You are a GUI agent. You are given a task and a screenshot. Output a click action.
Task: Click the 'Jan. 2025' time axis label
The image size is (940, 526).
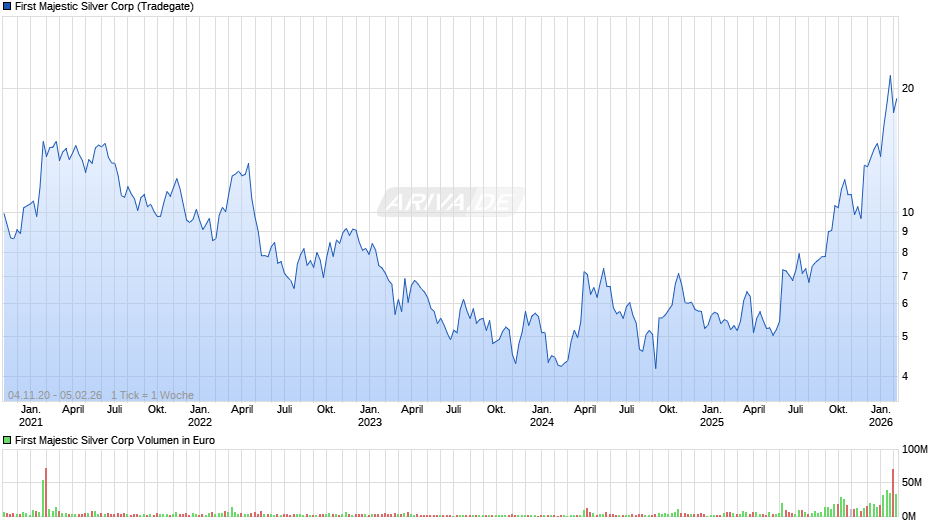[712, 416]
